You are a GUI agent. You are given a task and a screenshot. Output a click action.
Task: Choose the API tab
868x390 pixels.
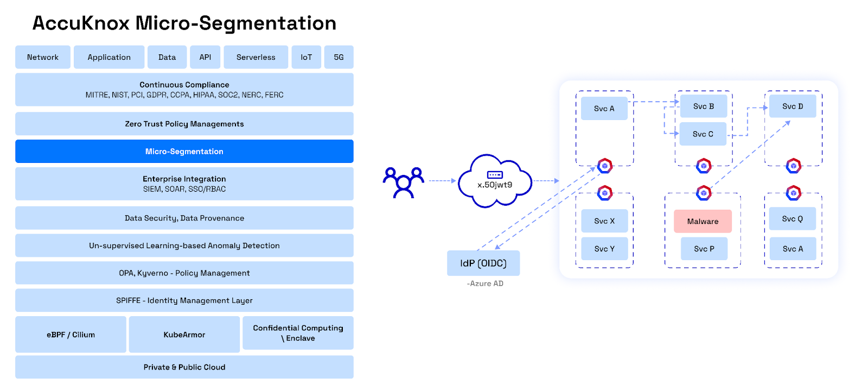[x=205, y=57]
